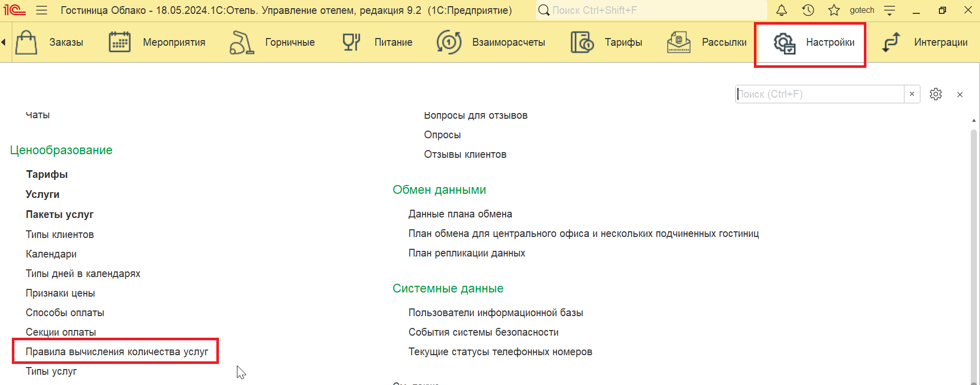Viewport: 980px width, 385px height.
Task: Open Типы дней в календарях
Action: (x=83, y=273)
